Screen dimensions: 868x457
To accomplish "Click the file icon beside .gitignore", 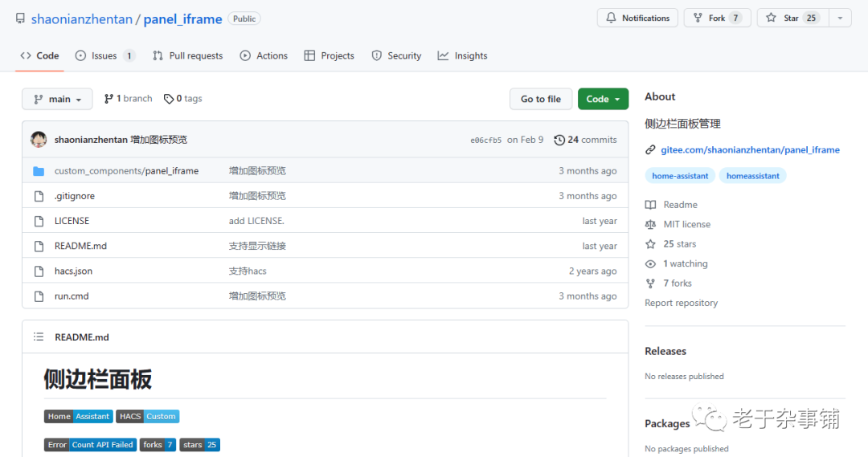I will [x=39, y=196].
